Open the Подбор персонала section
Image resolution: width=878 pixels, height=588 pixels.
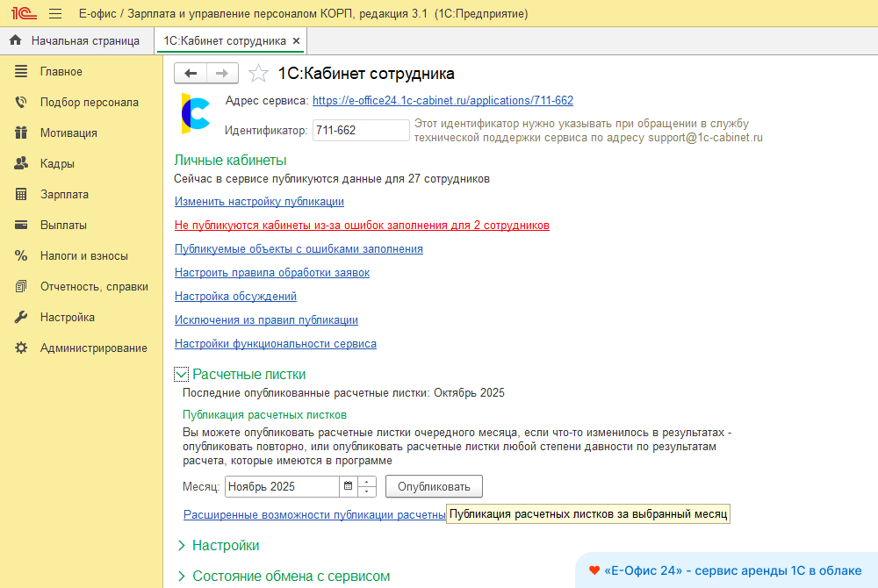89,103
